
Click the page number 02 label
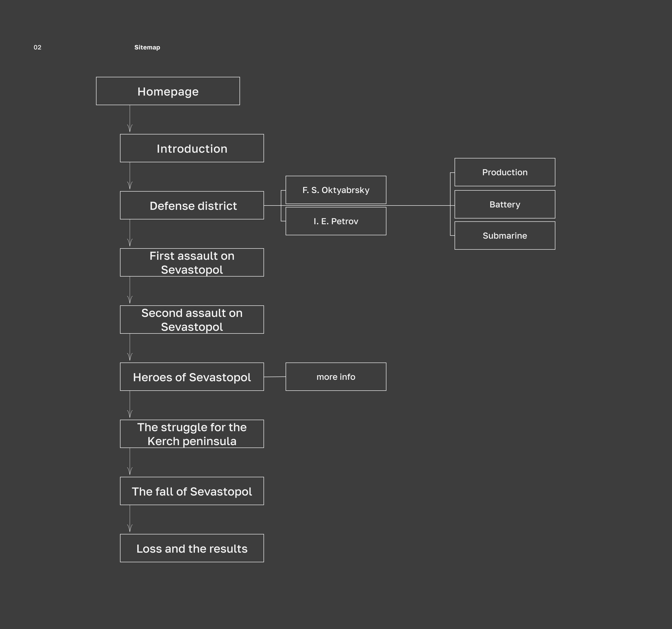click(37, 47)
